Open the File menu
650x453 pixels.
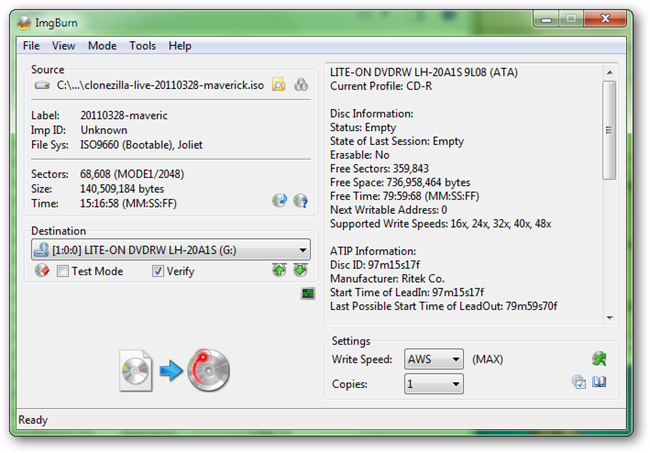pos(31,46)
